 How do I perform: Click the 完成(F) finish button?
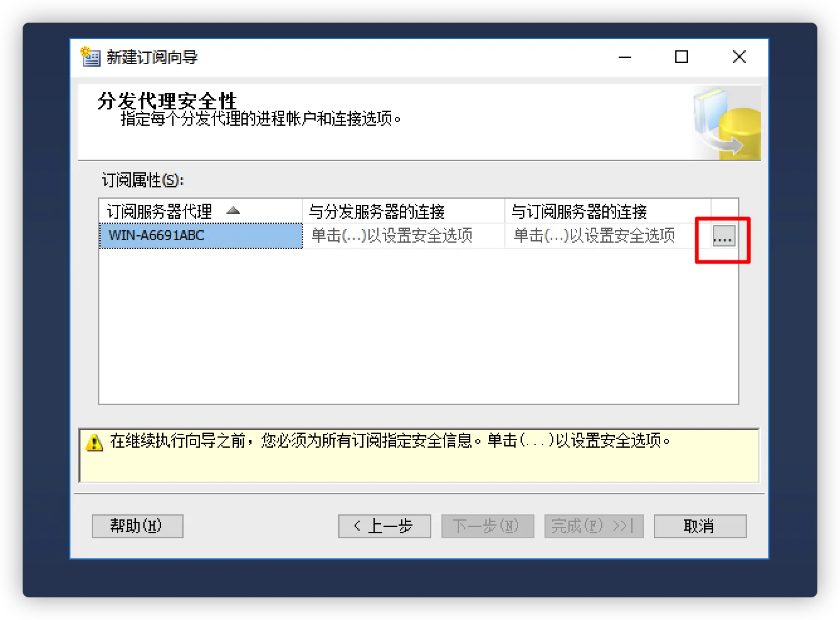[594, 526]
